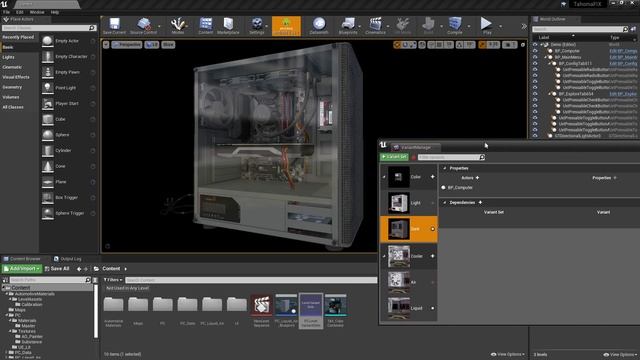Select the All Classes category
The image size is (640, 360).
pos(13,107)
